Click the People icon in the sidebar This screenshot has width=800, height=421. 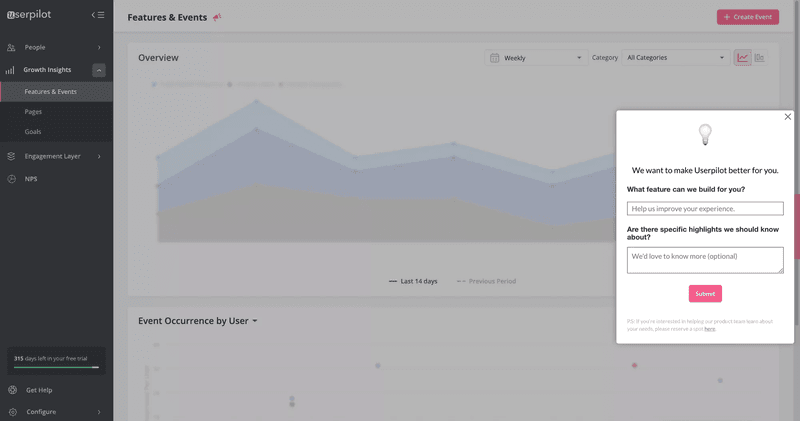[x=10, y=47]
